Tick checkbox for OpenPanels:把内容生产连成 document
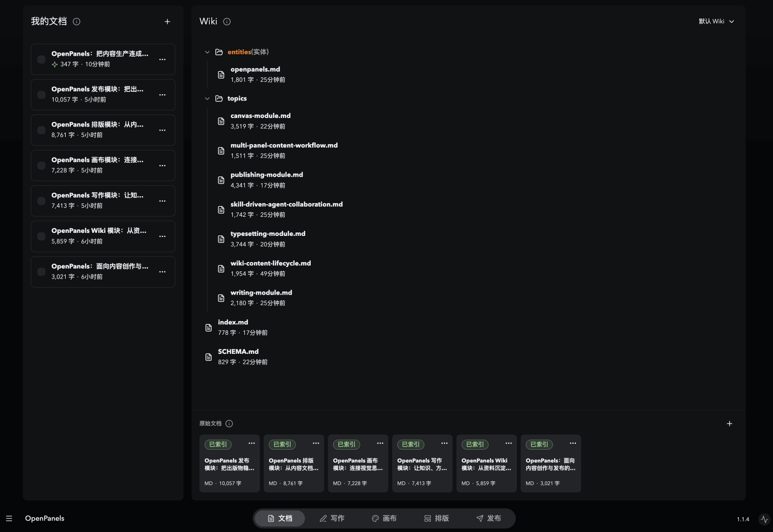 point(41,59)
